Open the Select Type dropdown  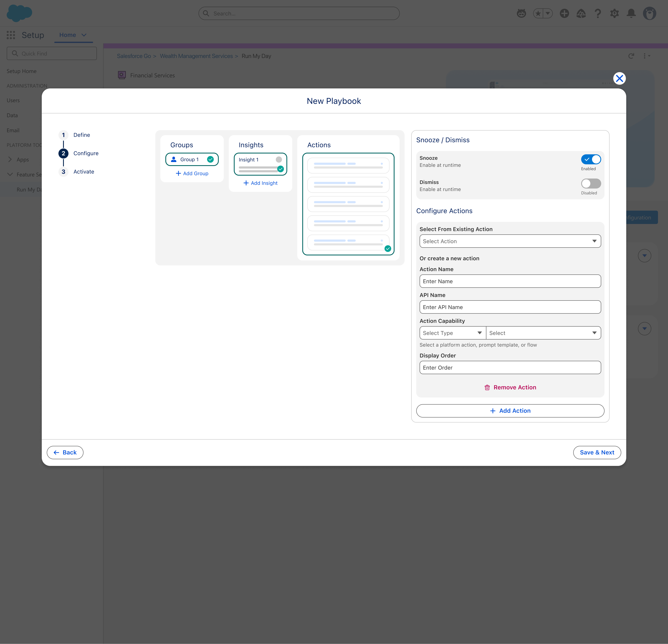pos(452,333)
